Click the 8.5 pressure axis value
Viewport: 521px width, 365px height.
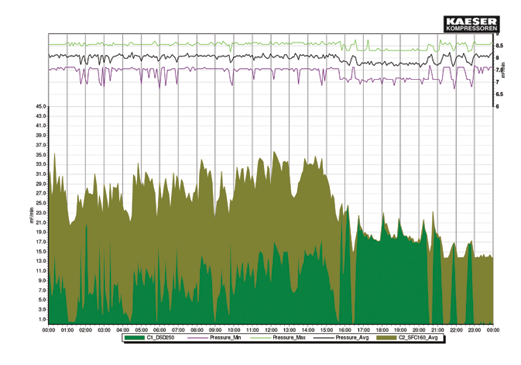[499, 46]
